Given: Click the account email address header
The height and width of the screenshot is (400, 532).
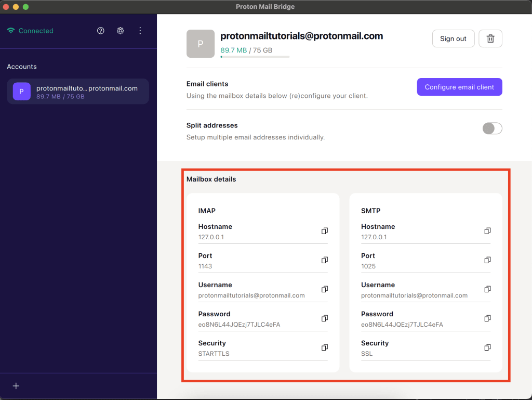Looking at the screenshot, I should click(302, 36).
